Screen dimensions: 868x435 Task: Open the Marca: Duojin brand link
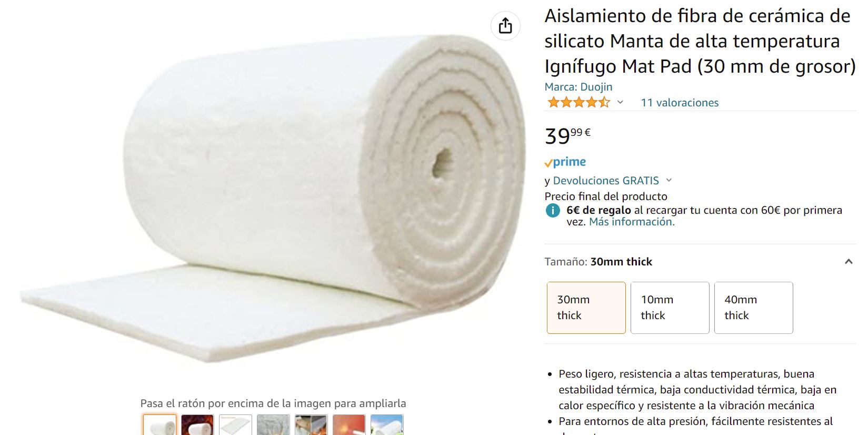click(x=578, y=87)
